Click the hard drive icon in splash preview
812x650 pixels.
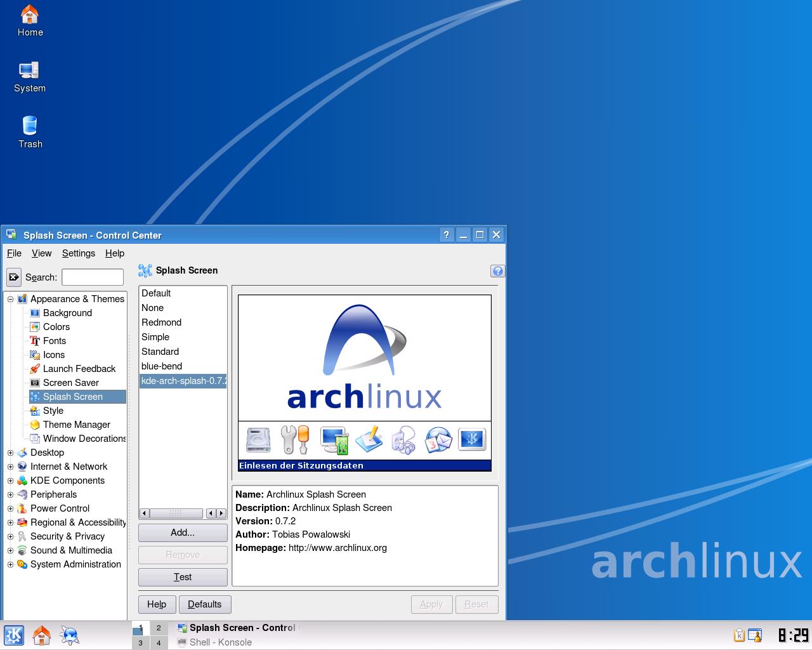pyautogui.click(x=258, y=439)
